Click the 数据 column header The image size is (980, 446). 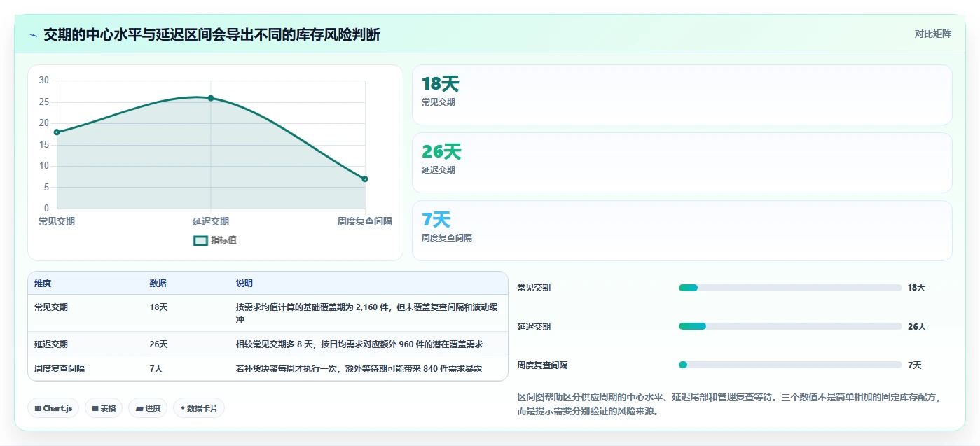tap(158, 284)
